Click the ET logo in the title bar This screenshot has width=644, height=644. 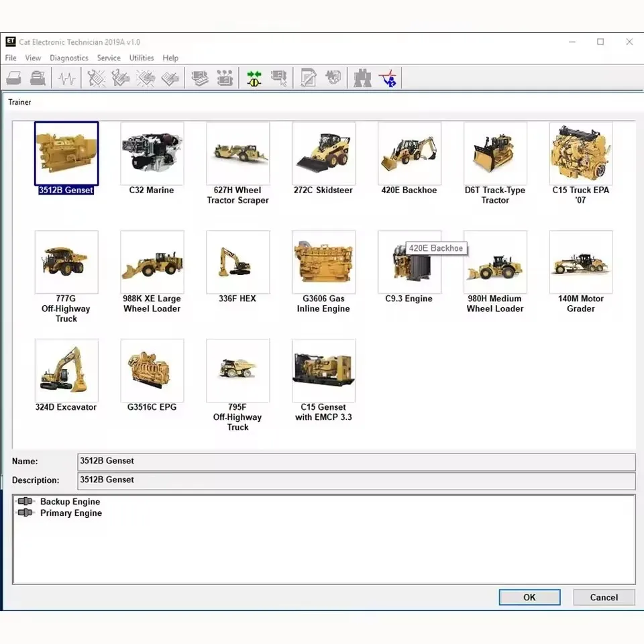tap(11, 42)
